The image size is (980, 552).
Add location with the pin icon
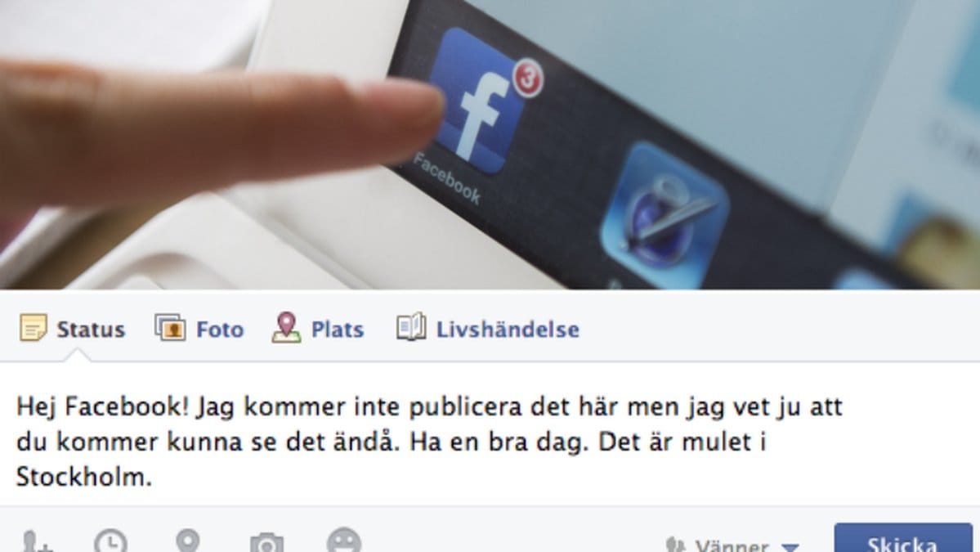coord(187,541)
